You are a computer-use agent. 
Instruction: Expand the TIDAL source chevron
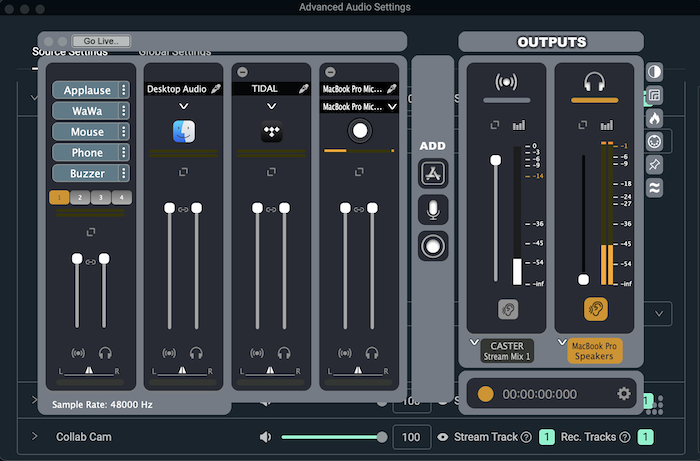pyautogui.click(x=271, y=106)
